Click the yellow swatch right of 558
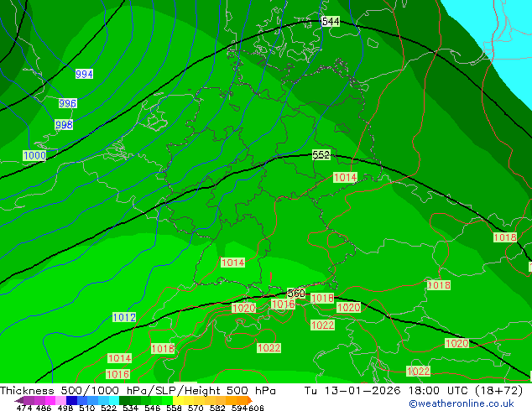Screen dimensions: 532x411 (x=178, y=400)
